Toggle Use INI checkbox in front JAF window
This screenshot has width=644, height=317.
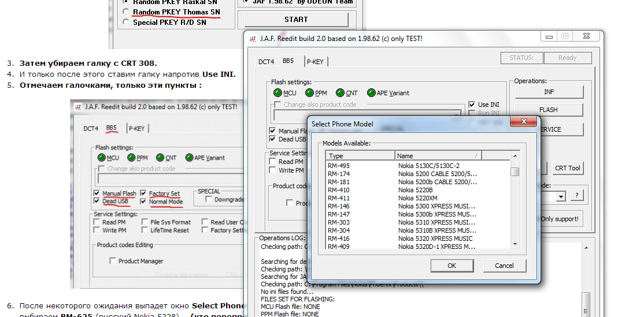pyautogui.click(x=472, y=105)
